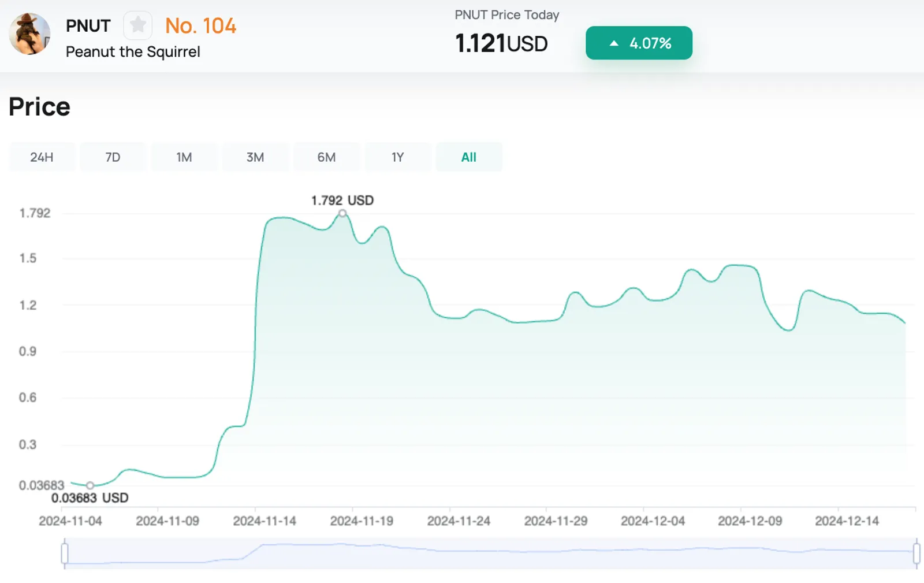Click the PNUT ticker name
The width and height of the screenshot is (924, 583).
tap(88, 26)
